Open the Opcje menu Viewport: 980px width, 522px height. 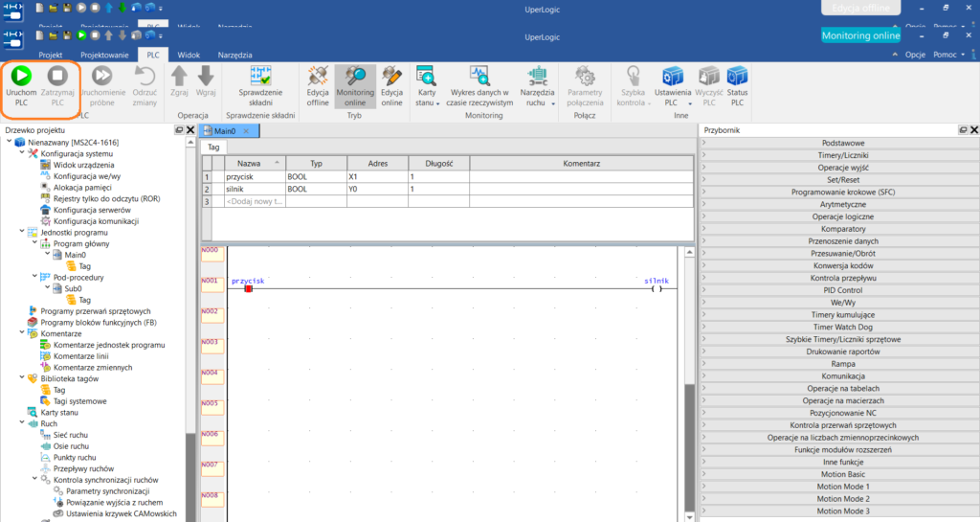[915, 55]
